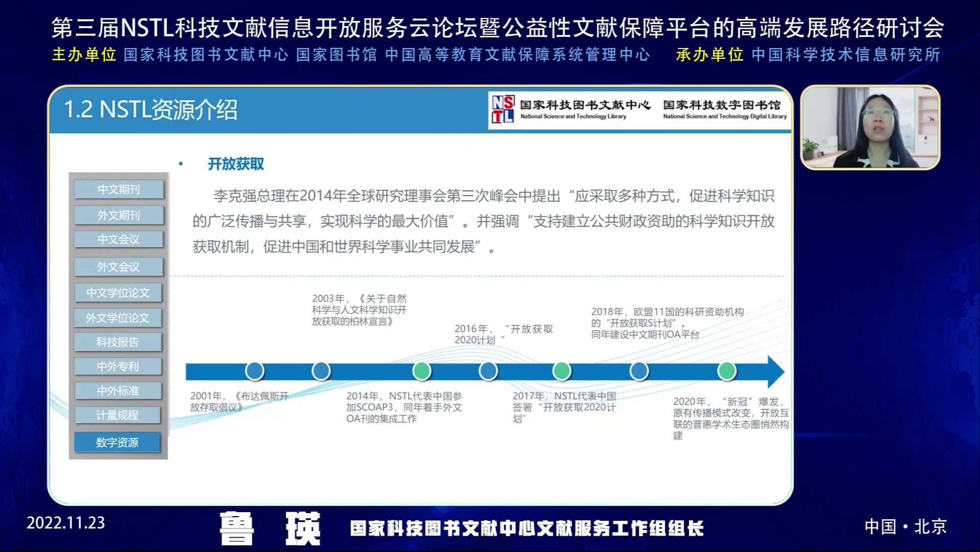This screenshot has height=552, width=980.
Task: Choose the 中文学位论文 sidebar button
Action: pyautogui.click(x=118, y=292)
